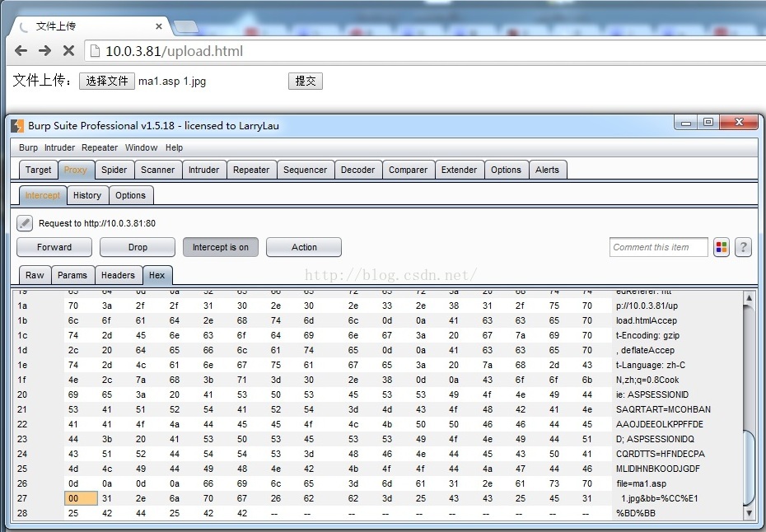Show the Raw request view
The width and height of the screenshot is (766, 532).
click(35, 275)
